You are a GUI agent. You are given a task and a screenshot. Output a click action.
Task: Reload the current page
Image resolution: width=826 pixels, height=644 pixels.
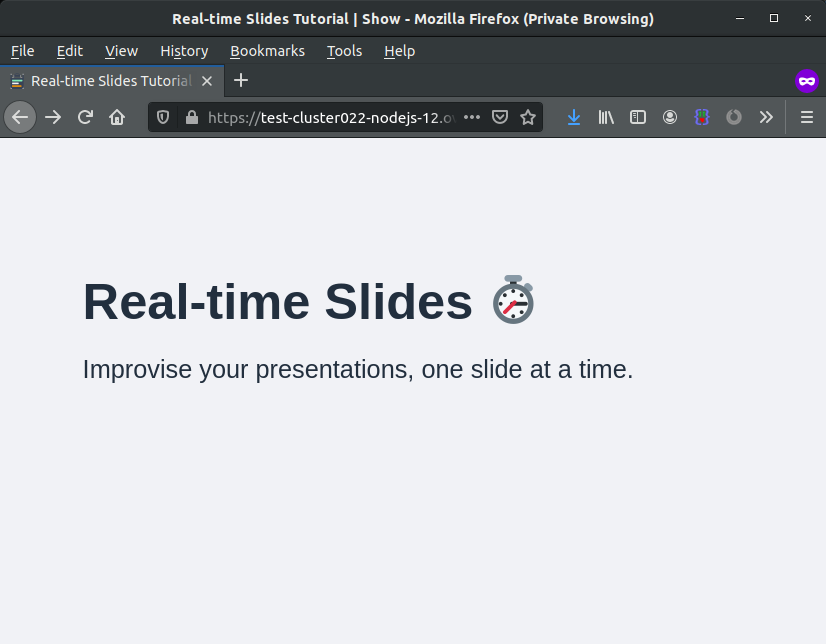pyautogui.click(x=85, y=117)
